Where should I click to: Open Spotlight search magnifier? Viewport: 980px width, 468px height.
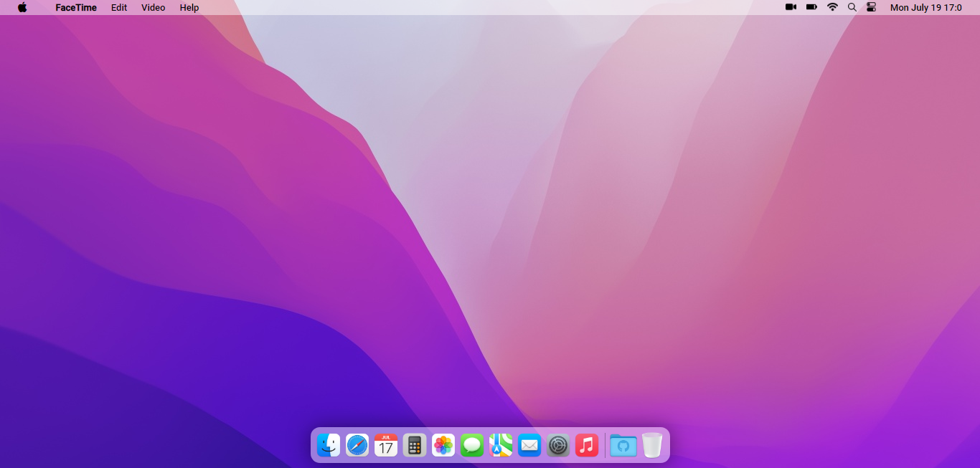[852, 7]
